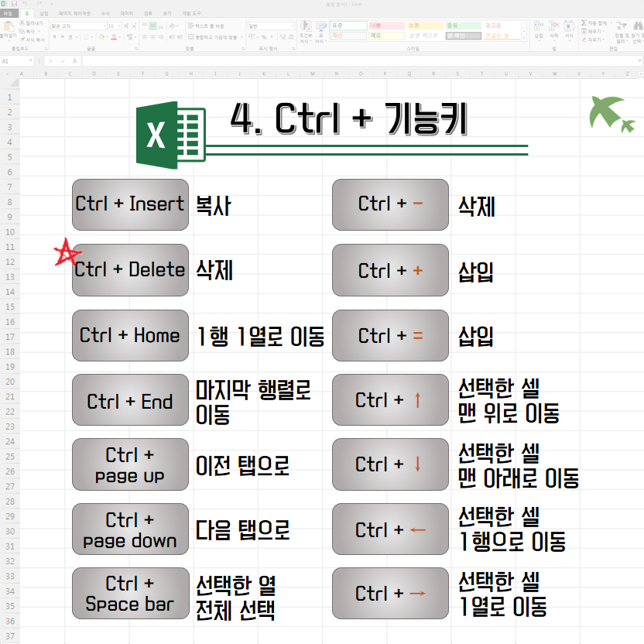Select the Format Painter (서식 복사)
644x644 pixels.
point(23,39)
